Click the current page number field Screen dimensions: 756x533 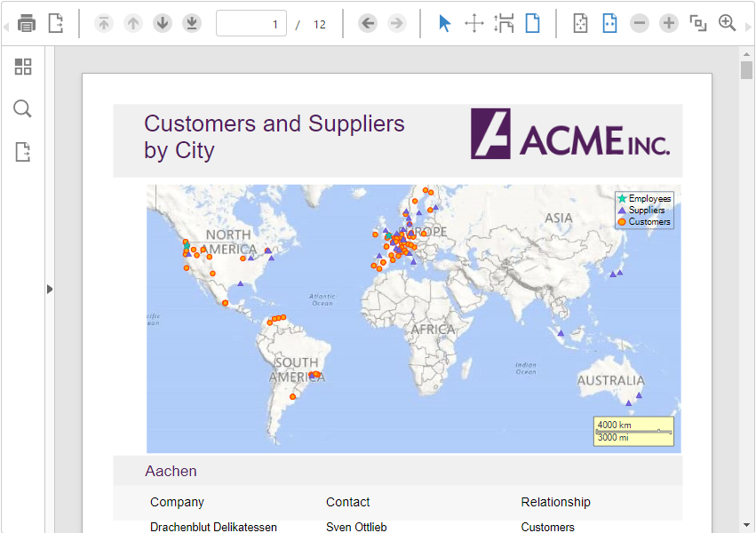251,24
